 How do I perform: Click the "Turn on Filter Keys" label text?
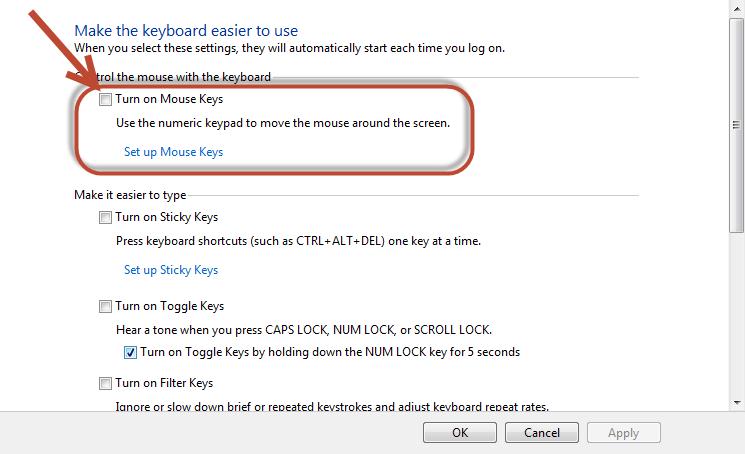click(164, 383)
